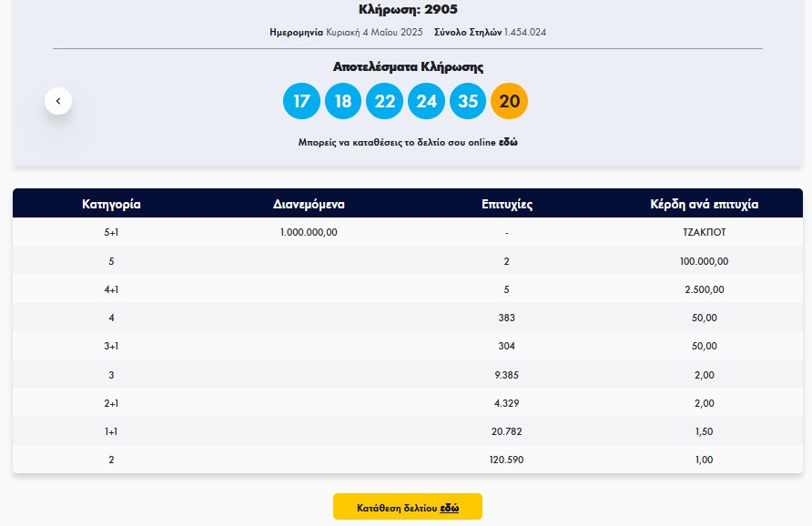Viewport: 812px width, 526px height.
Task: Click the ΤΖΑΚΠΟΤ cell
Action: pos(705,232)
